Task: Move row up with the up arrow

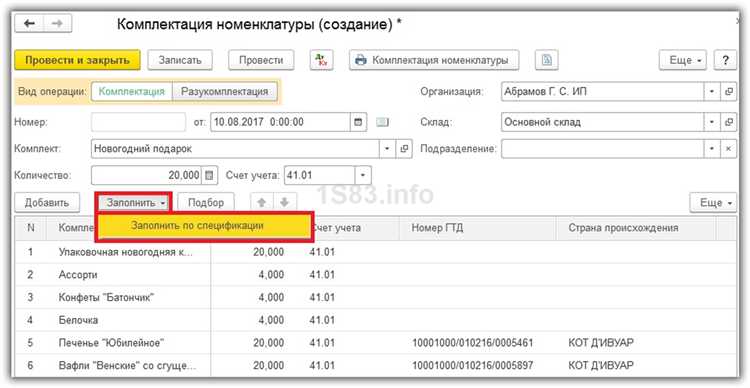Action: pyautogui.click(x=262, y=203)
